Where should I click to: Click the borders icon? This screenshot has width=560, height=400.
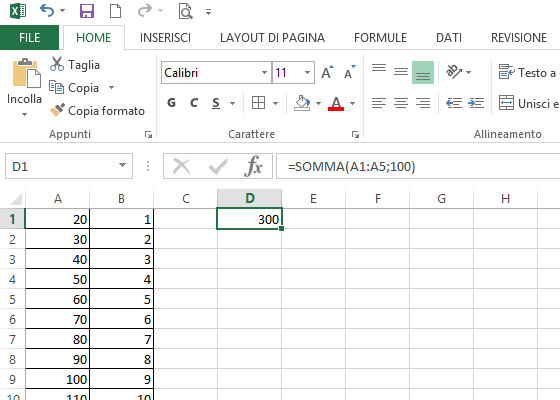coord(258,103)
